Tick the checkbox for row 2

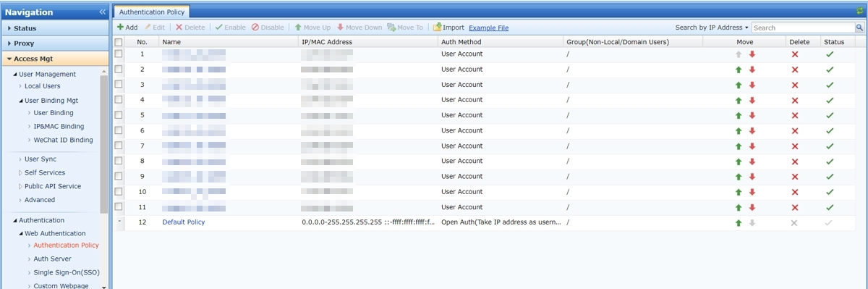tap(119, 69)
